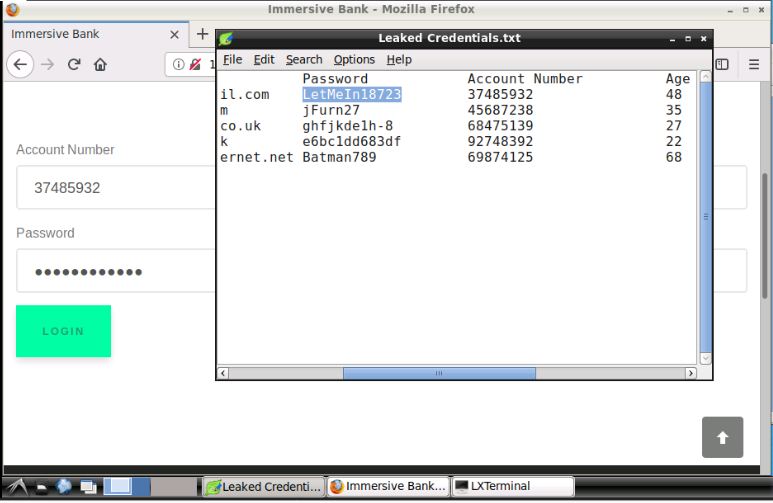This screenshot has height=503, width=773.
Task: Switch to Immersive Bank taskbar button
Action: click(389, 486)
